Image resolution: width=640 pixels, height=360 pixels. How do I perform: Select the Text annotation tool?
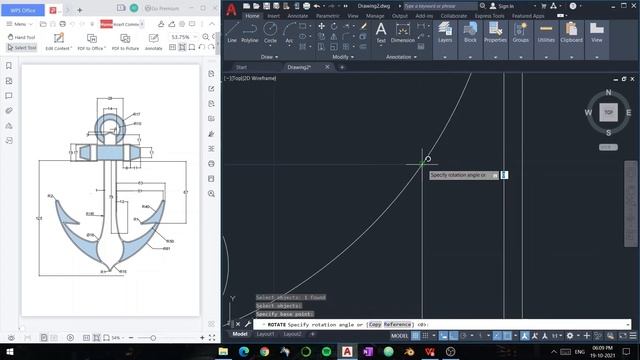(381, 33)
